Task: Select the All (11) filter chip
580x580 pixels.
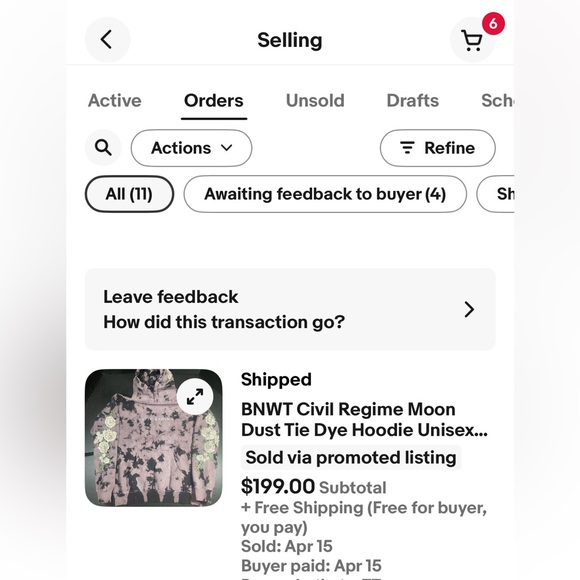Action: tap(129, 194)
